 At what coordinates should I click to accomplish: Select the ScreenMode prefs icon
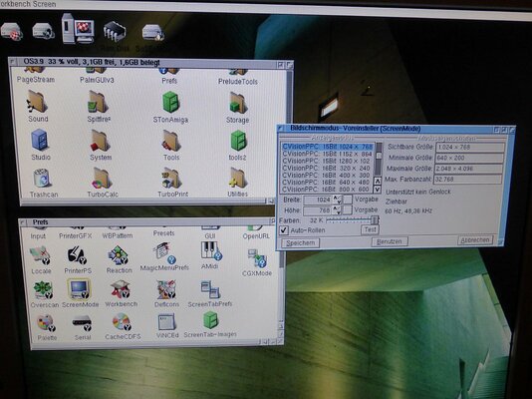pyautogui.click(x=79, y=289)
